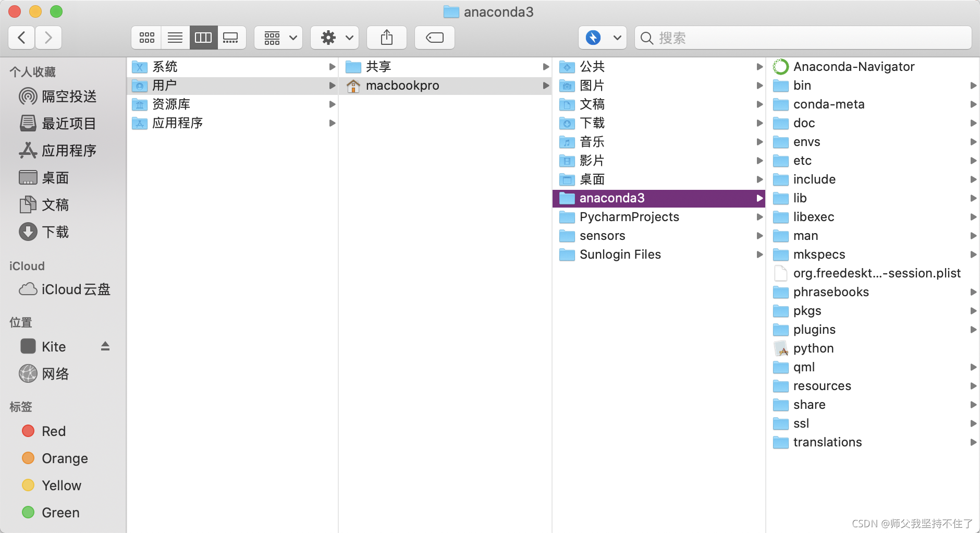Select the 公共 folder
The height and width of the screenshot is (533, 980).
659,67
